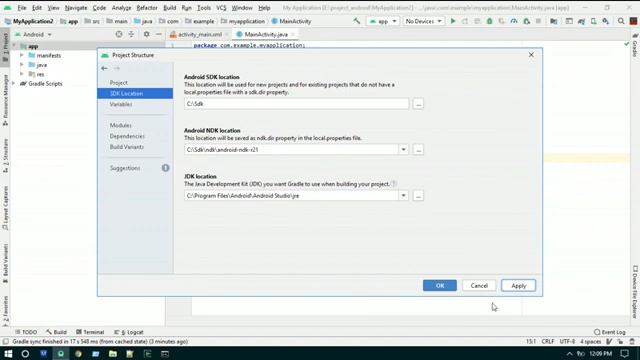Run the app with green play button
The image size is (640, 360).
453,21
